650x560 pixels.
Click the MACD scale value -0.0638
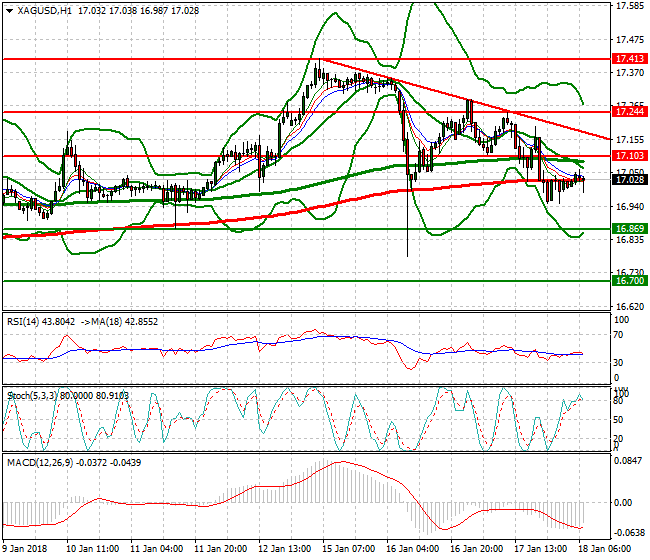(x=630, y=533)
